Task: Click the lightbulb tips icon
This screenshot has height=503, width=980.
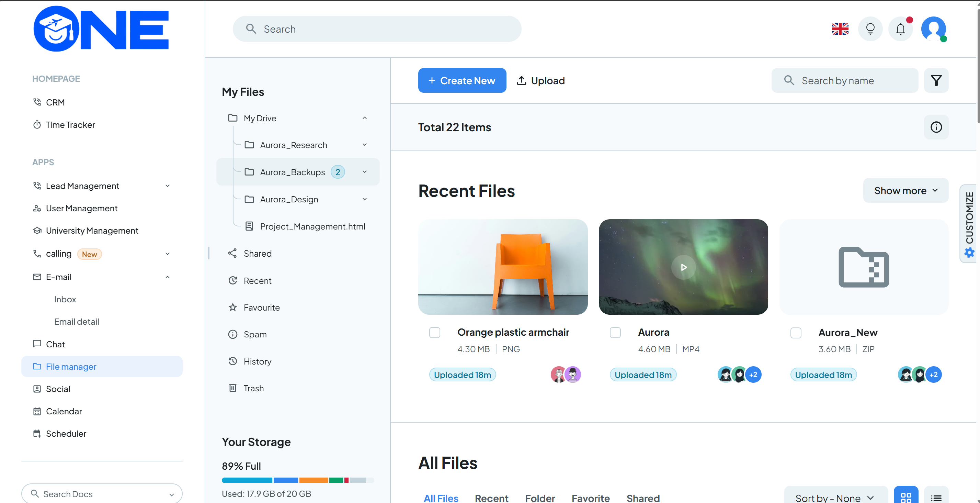Action: click(870, 29)
